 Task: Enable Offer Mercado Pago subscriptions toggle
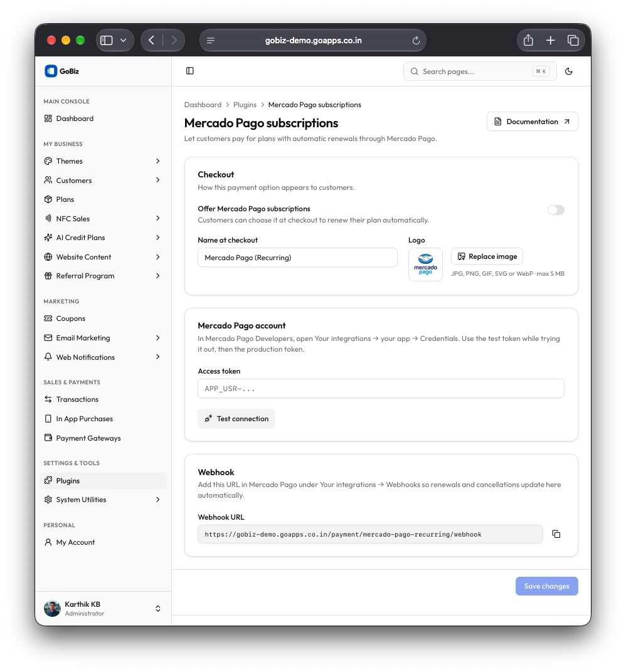556,210
